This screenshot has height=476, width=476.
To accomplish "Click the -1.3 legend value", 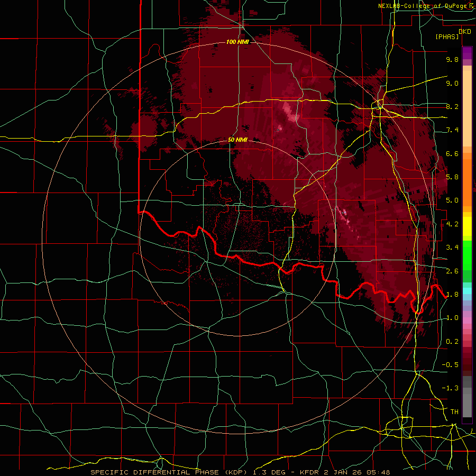I will (450, 388).
